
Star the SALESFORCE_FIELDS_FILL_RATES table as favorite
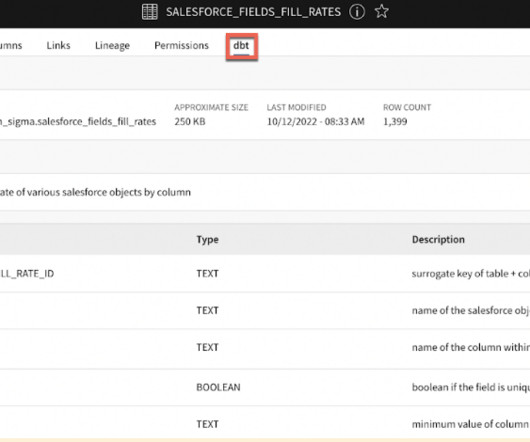(x=382, y=11)
